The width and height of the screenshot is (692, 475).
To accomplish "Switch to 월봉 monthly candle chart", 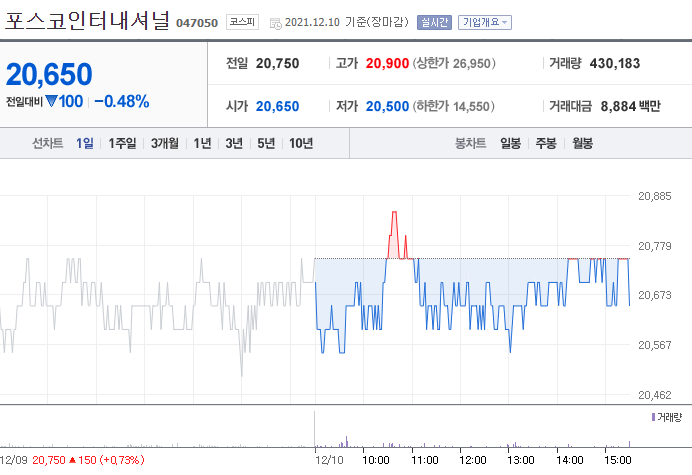I will pyautogui.click(x=583, y=143).
